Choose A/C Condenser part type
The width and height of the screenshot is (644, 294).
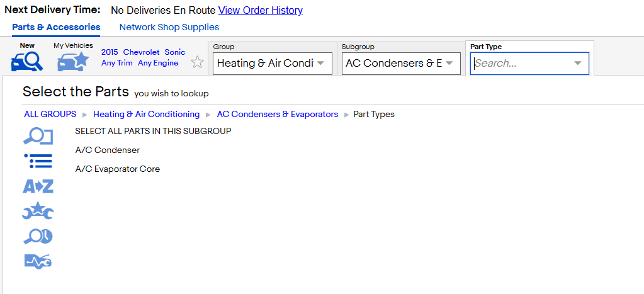108,150
